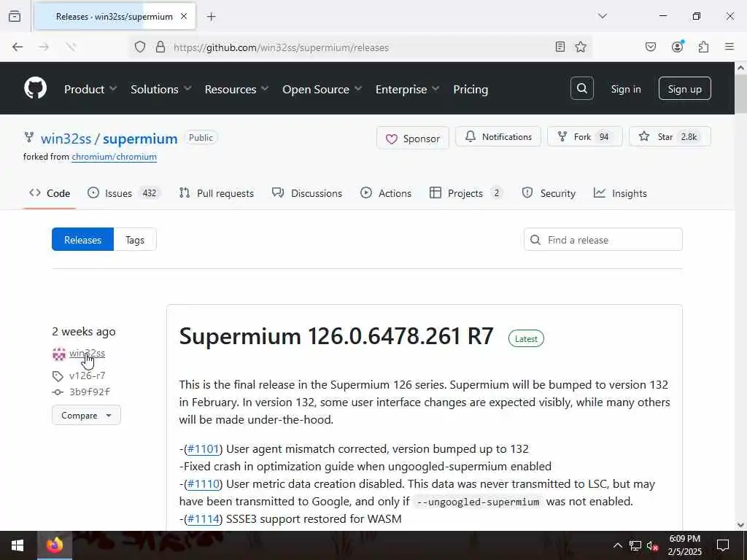Open the supermium repository link
Screen dimensions: 747x560
tap(140, 139)
